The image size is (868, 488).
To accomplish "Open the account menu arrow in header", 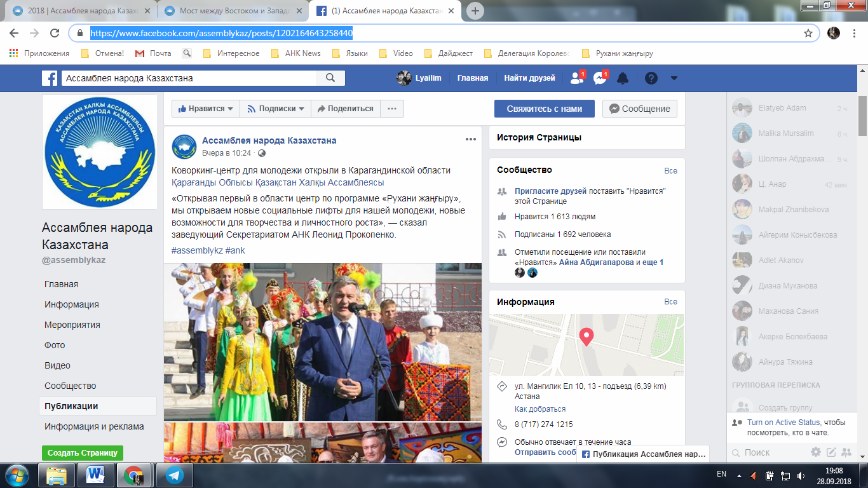I will coord(674,78).
